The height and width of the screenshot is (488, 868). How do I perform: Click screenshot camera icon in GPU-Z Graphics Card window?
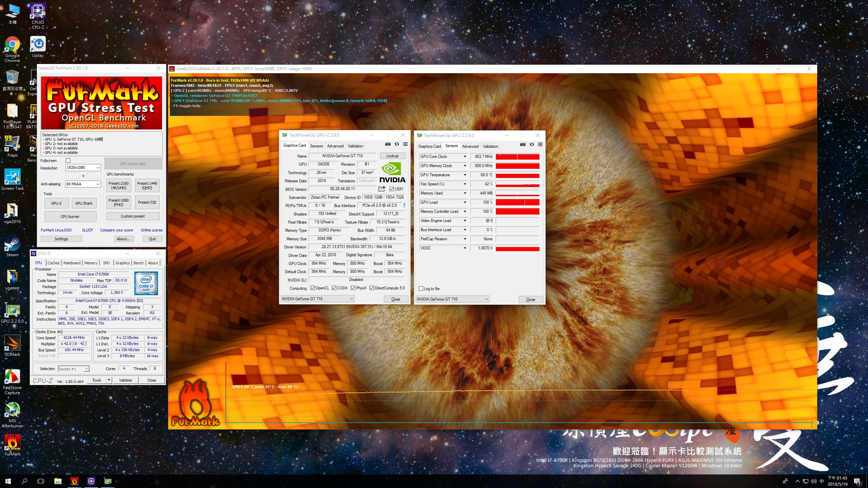pyautogui.click(x=388, y=144)
